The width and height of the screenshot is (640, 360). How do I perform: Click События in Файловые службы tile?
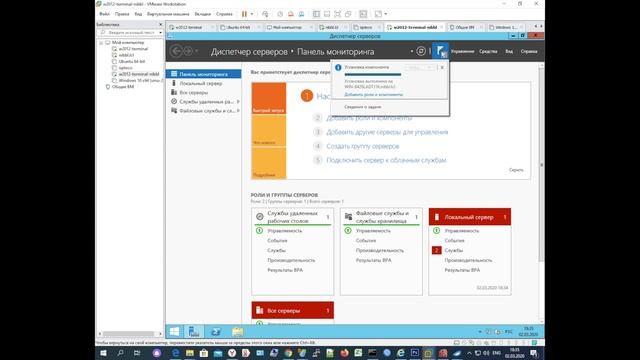366,240
